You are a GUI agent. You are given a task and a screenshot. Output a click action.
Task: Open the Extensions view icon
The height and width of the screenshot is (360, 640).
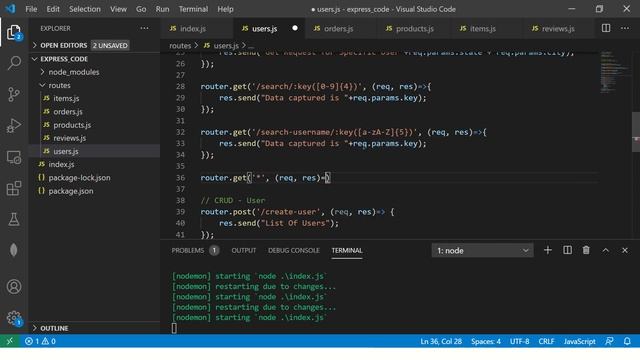point(14,188)
